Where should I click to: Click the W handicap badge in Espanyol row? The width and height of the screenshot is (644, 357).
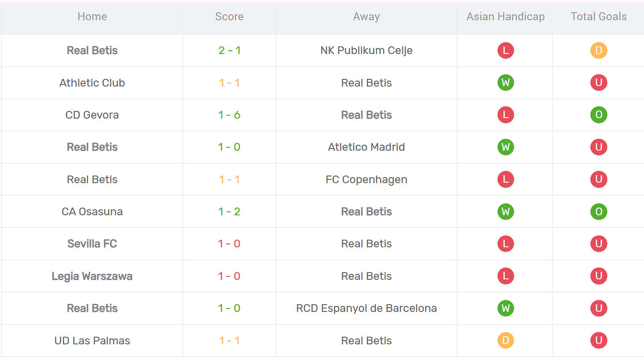coord(506,308)
